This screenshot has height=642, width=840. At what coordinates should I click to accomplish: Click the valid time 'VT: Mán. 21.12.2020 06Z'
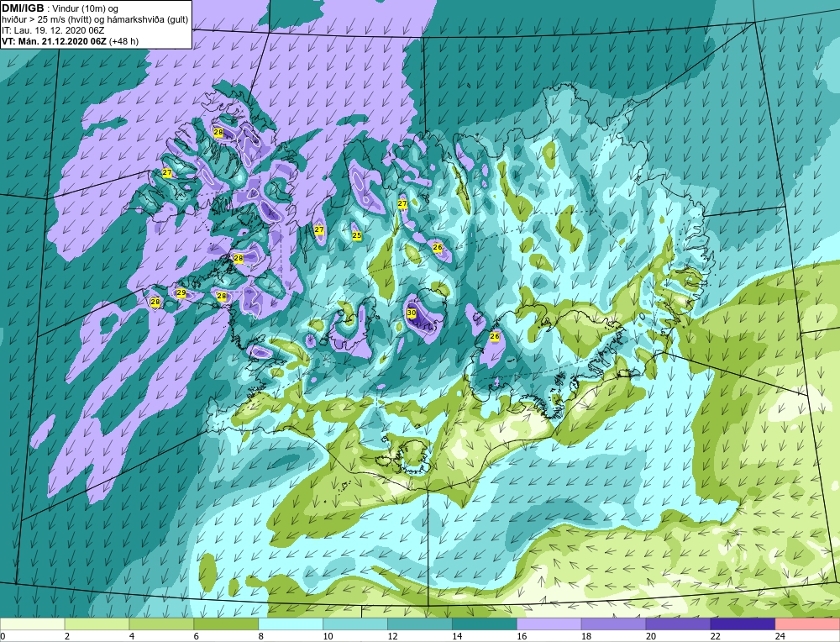pyautogui.click(x=54, y=41)
